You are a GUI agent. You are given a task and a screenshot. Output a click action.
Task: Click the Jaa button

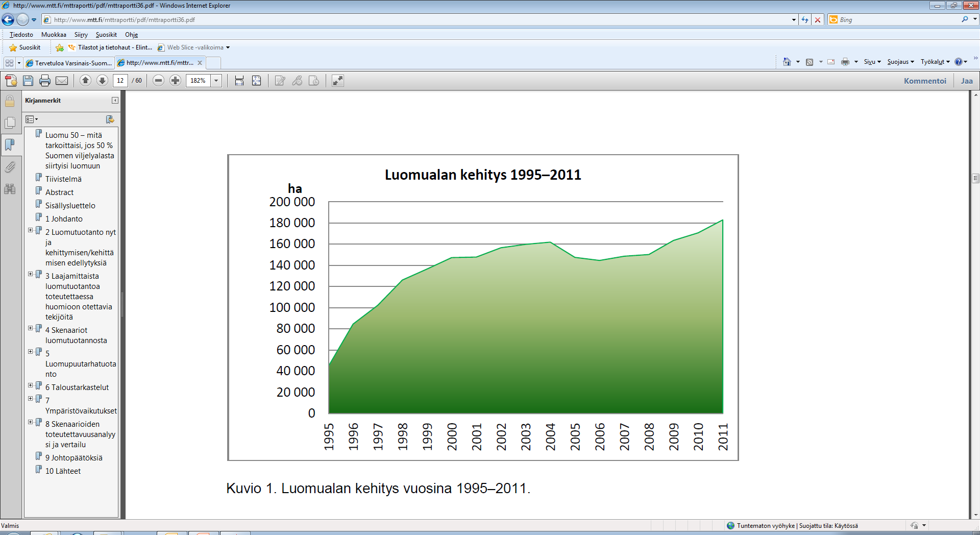point(967,81)
